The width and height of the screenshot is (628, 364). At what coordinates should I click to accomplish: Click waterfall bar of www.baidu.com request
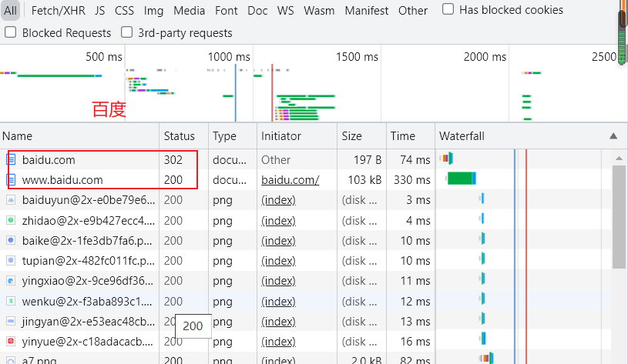pyautogui.click(x=462, y=179)
